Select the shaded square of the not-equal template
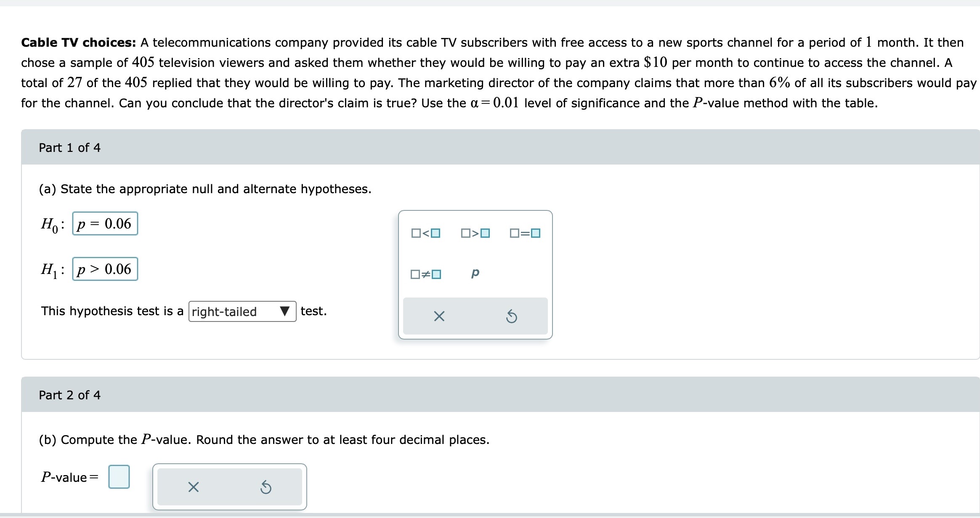The image size is (980, 518). [436, 274]
